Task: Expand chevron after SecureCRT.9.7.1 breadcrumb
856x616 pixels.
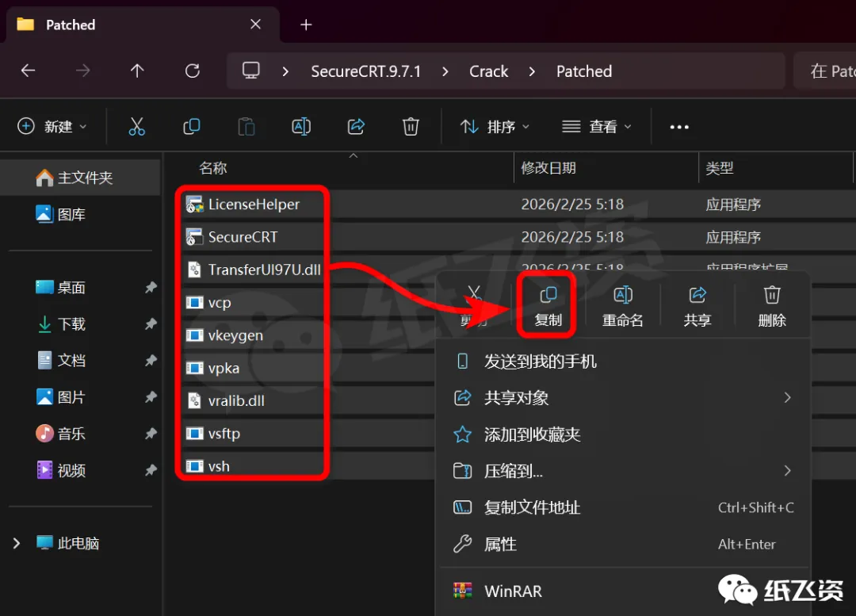Action: click(x=445, y=71)
